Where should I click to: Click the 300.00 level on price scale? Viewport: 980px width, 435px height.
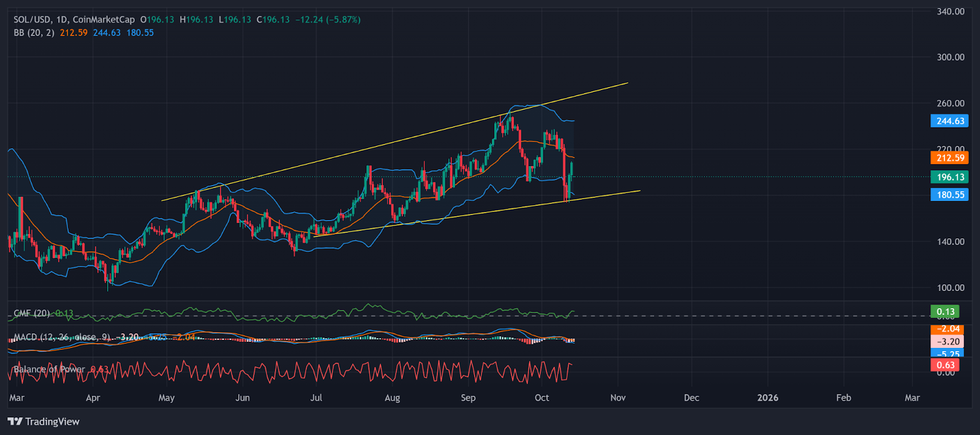[950, 57]
